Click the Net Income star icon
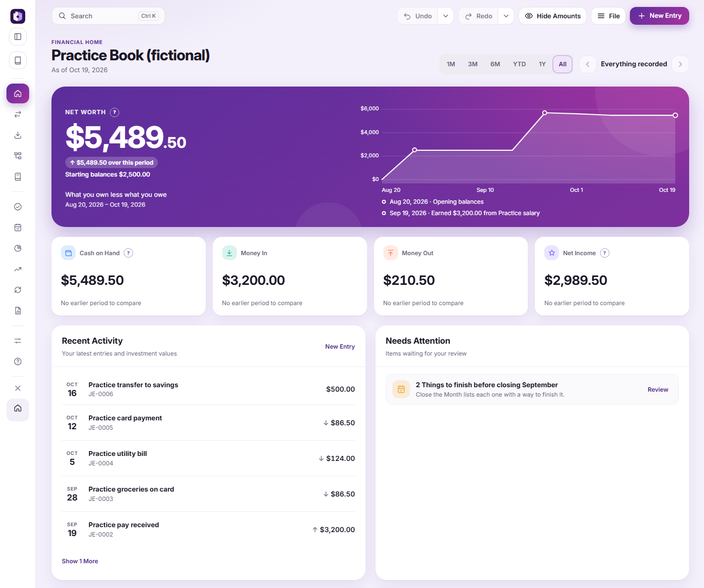 552,253
